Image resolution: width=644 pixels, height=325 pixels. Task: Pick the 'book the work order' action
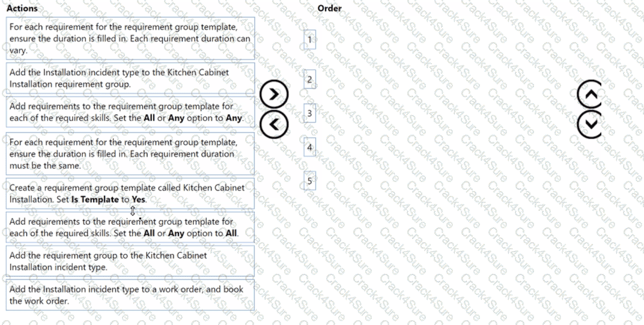[x=130, y=295]
